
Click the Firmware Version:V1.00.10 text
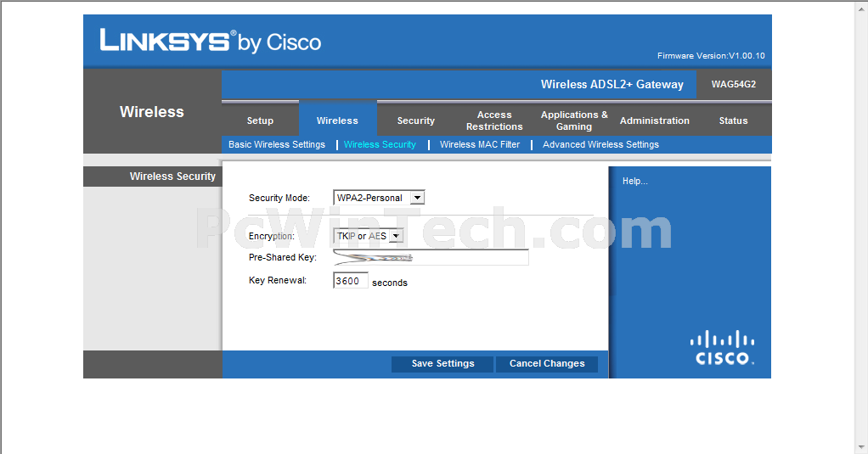(711, 56)
